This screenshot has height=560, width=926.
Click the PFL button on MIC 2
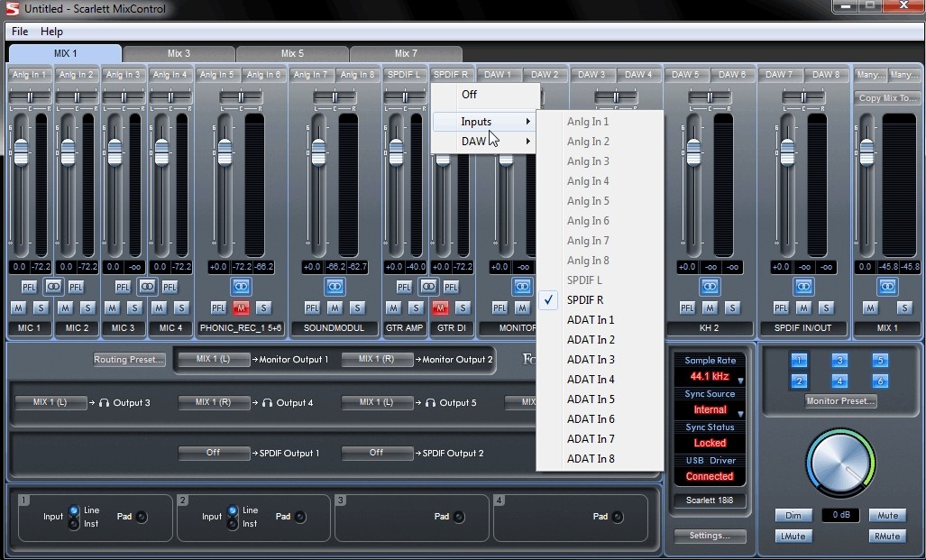pos(76,287)
